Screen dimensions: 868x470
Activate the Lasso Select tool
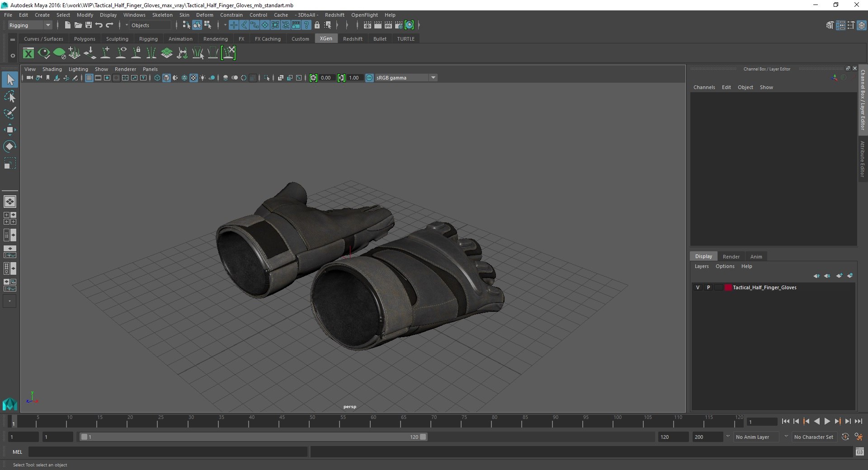pos(10,97)
